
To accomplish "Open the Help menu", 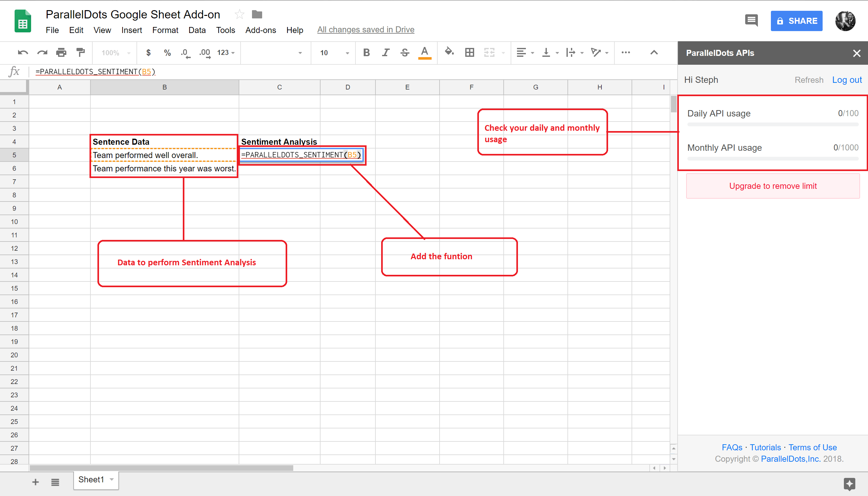I will (x=295, y=30).
